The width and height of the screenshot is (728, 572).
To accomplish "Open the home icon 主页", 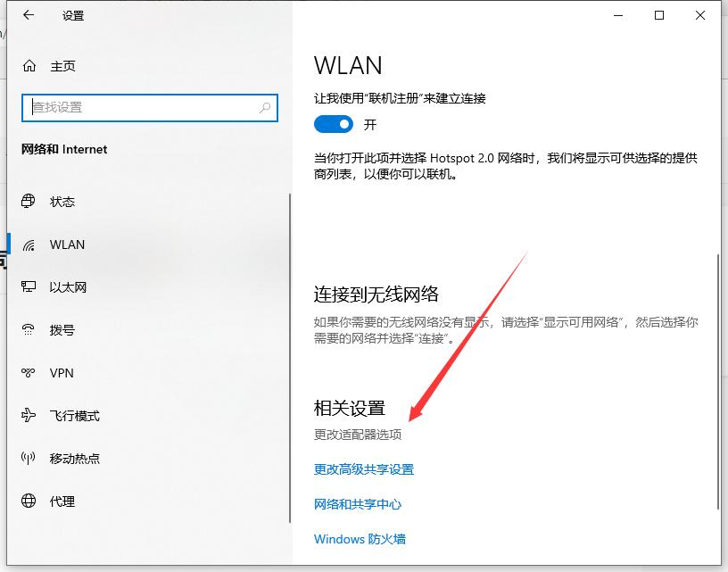I will point(29,66).
